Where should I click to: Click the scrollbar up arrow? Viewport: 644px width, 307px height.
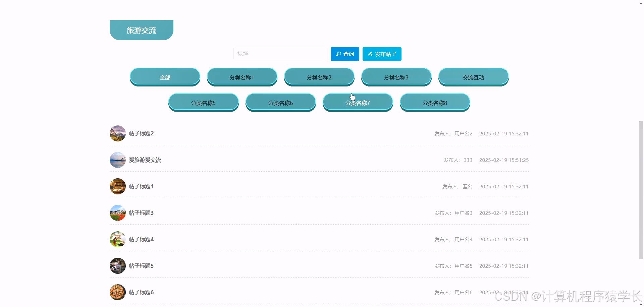[641, 2]
